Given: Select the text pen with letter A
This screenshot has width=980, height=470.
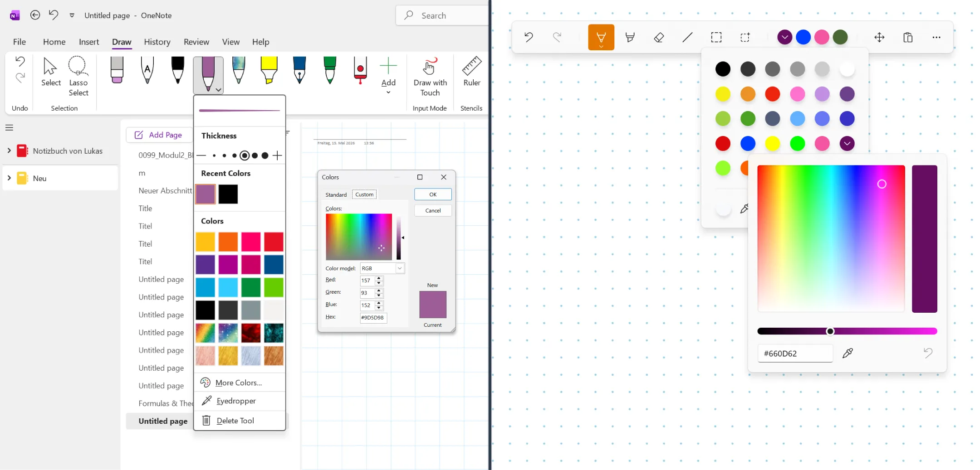Looking at the screenshot, I should pyautogui.click(x=147, y=70).
